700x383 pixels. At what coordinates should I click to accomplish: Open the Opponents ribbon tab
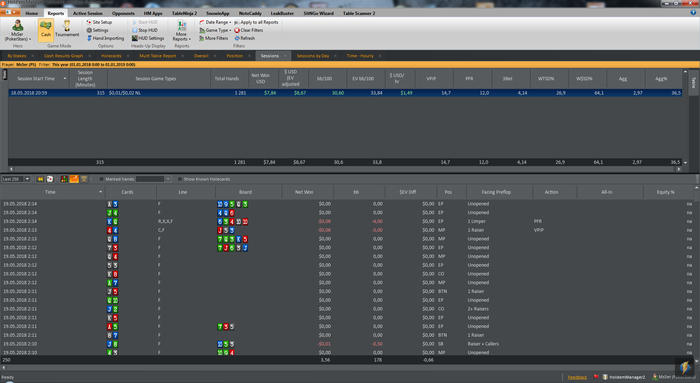click(x=123, y=13)
